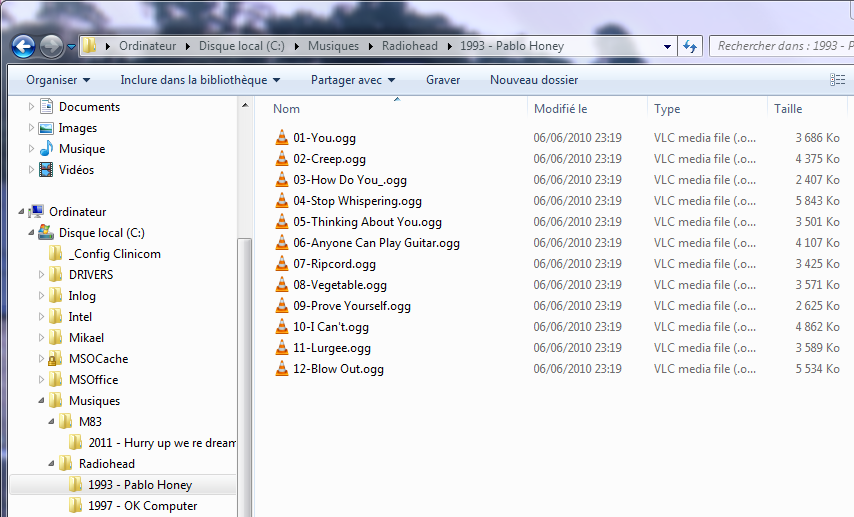
Task: Click the VLC icon for 03-How Do You_.ogg
Action: coord(282,179)
